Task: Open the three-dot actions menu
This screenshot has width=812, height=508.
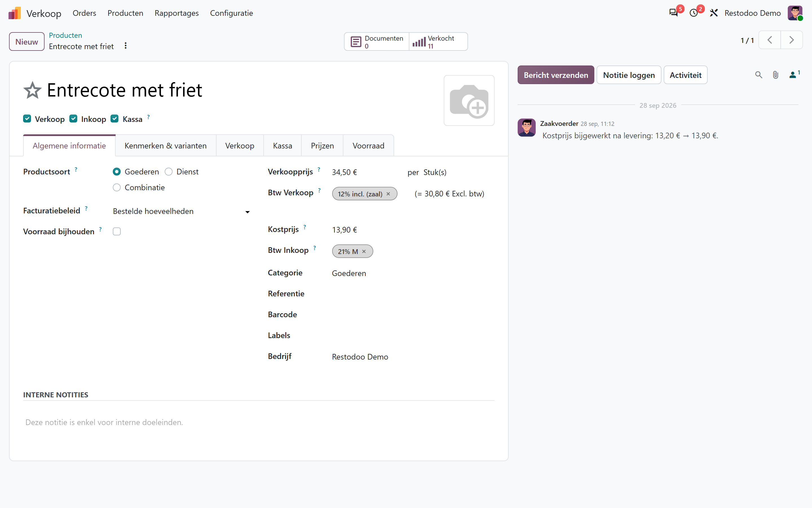Action: [x=125, y=46]
